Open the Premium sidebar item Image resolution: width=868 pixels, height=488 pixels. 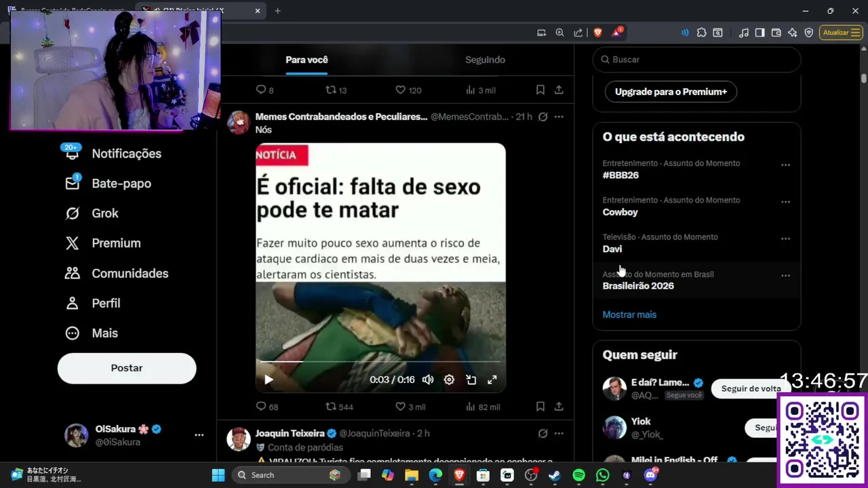coord(103,243)
